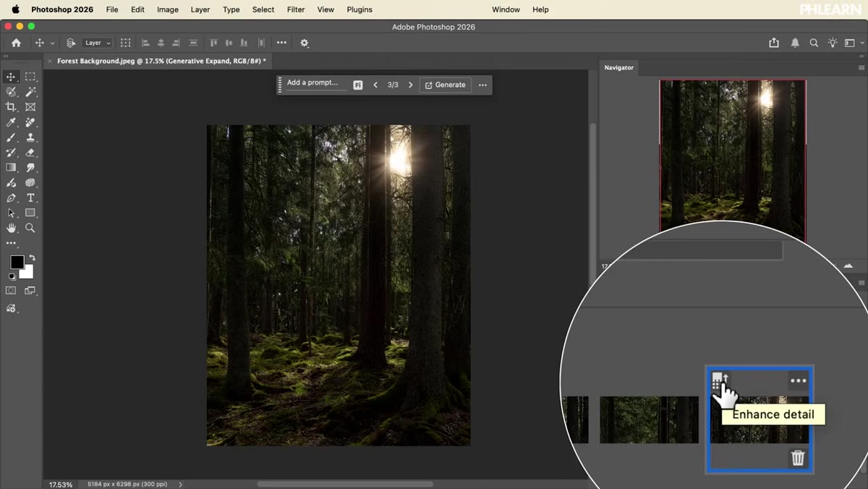Open the gear settings in options bar
The width and height of the screenshot is (868, 489).
[305, 43]
